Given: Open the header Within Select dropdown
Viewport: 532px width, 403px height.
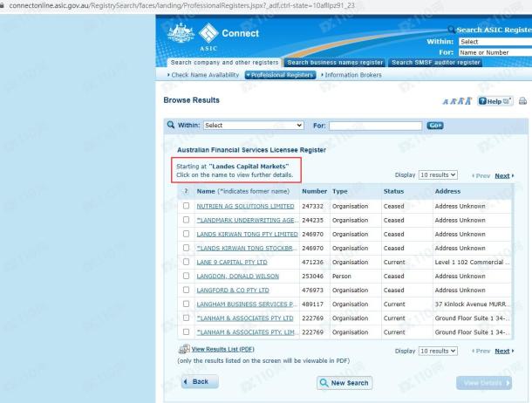Looking at the screenshot, I should point(495,41).
